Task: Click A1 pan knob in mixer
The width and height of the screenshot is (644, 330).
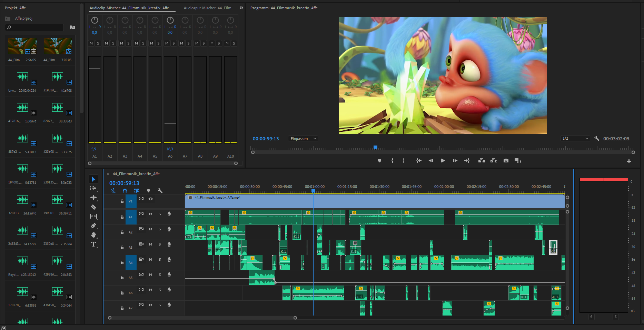Action: pyautogui.click(x=95, y=20)
